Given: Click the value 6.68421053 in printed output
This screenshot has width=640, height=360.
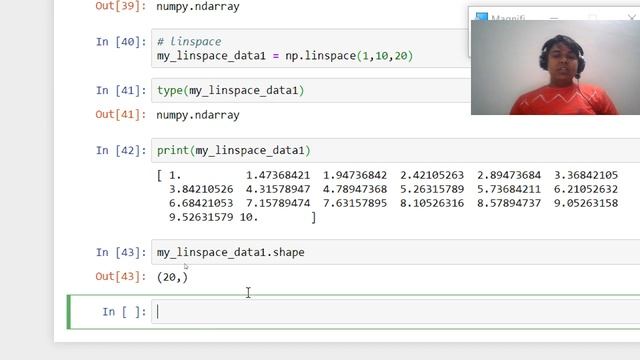Looking at the screenshot, I should tap(201, 203).
